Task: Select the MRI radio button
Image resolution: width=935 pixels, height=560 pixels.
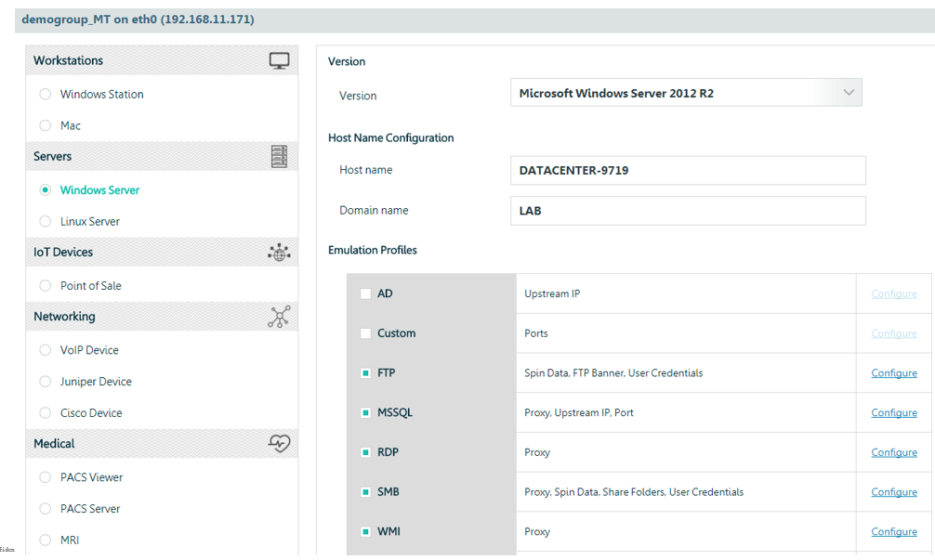Action: (45, 540)
